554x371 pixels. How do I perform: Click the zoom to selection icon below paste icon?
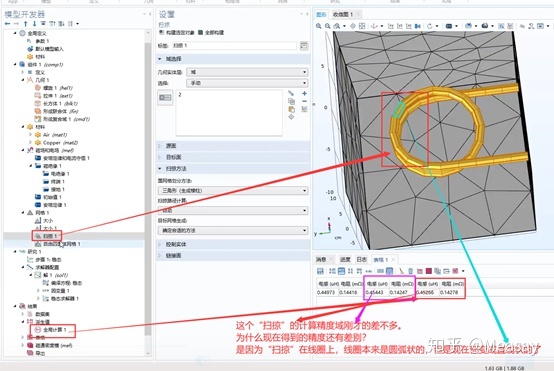[x=291, y=117]
